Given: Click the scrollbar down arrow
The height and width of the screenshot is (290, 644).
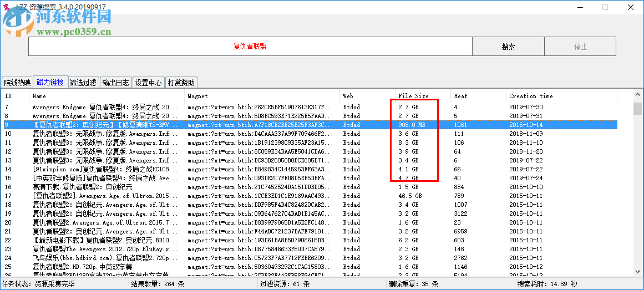Looking at the screenshot, I should coord(637,272).
